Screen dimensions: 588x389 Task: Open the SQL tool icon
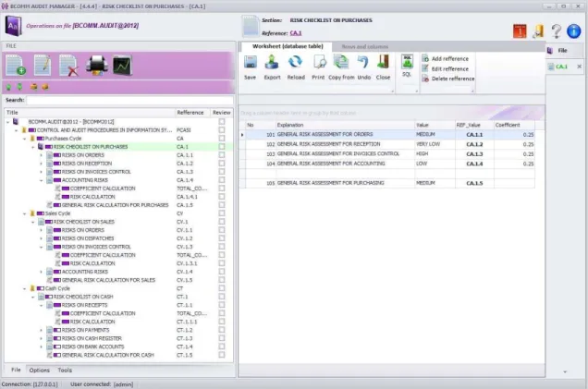click(x=407, y=62)
